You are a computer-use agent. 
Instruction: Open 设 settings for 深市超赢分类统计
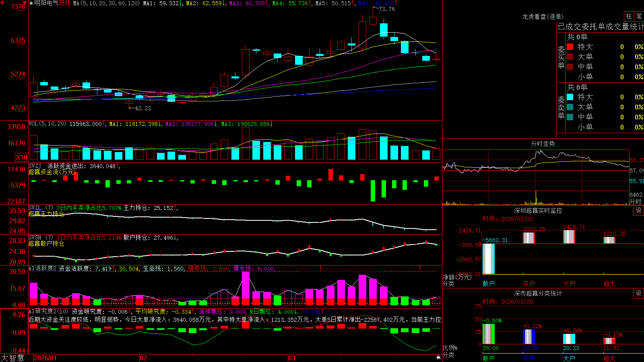pos(639,293)
